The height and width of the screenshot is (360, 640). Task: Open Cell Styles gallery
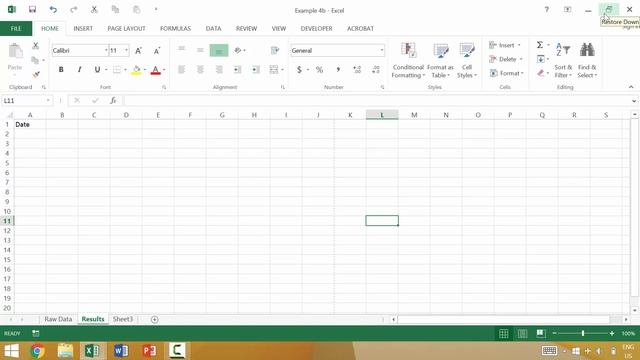(467, 60)
